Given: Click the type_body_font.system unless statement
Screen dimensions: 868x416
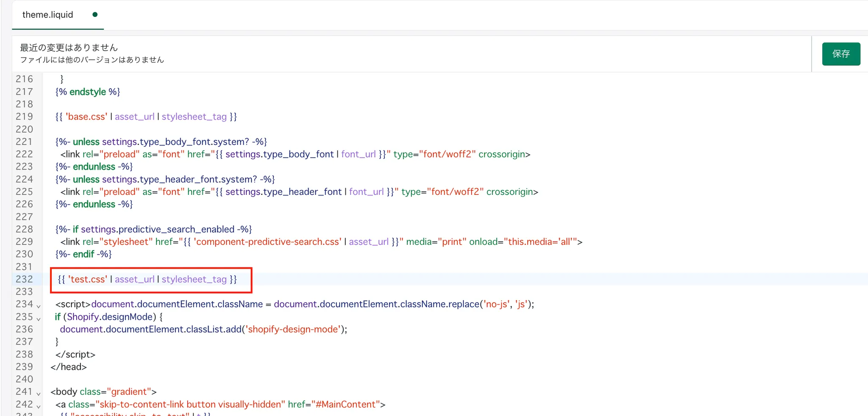Looking at the screenshot, I should coord(161,141).
